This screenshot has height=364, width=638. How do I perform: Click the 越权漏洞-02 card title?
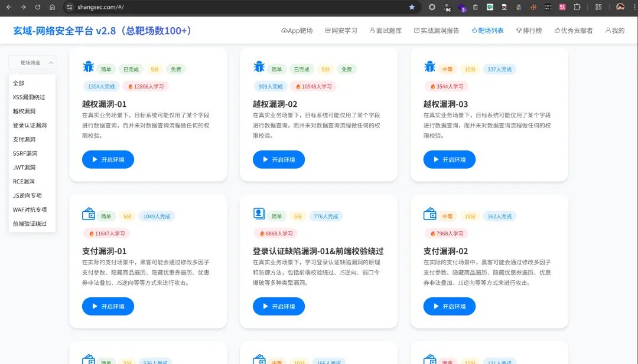pyautogui.click(x=275, y=104)
